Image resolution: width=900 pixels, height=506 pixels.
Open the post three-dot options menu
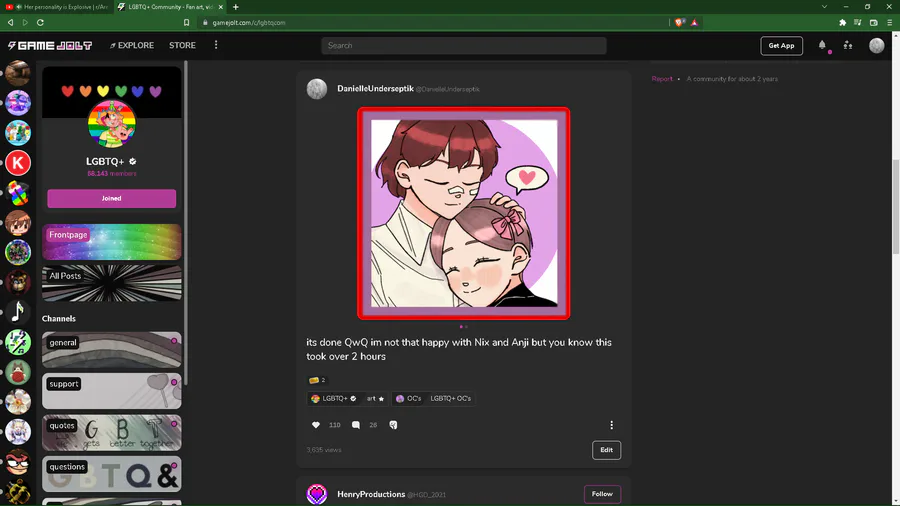coord(611,425)
